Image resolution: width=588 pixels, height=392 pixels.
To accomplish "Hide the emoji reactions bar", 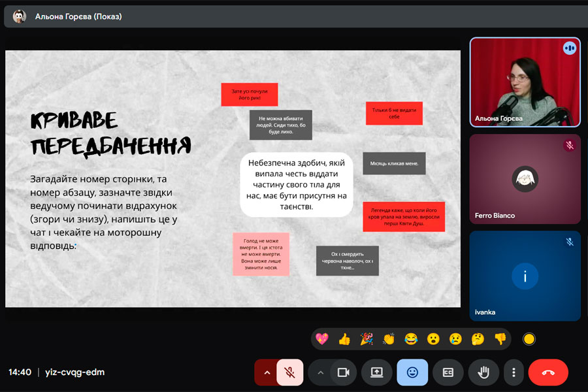I will click(x=412, y=372).
